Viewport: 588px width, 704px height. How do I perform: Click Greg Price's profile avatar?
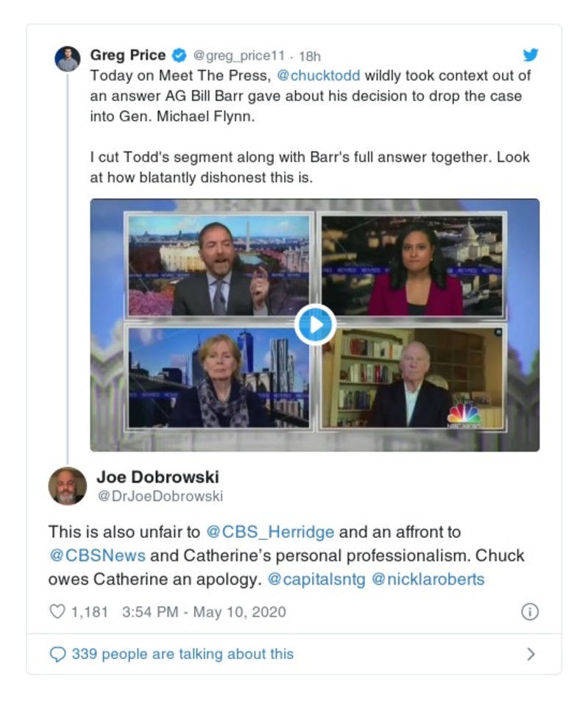(x=68, y=59)
